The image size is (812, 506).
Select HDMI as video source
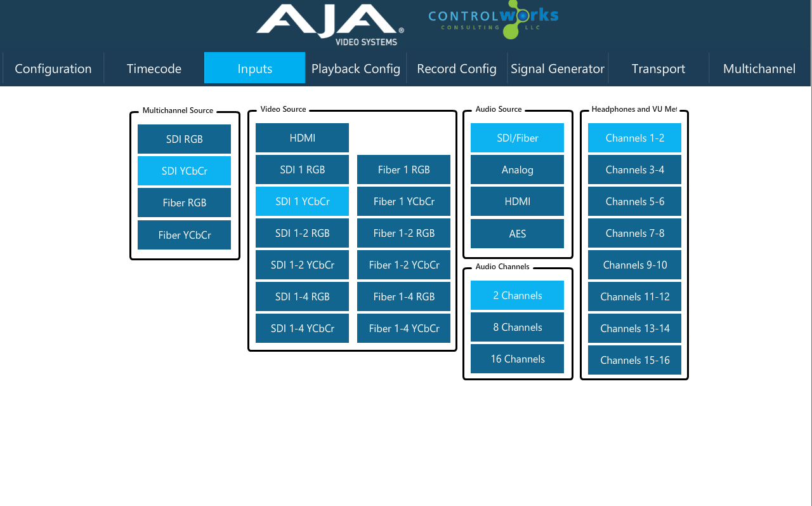click(302, 138)
